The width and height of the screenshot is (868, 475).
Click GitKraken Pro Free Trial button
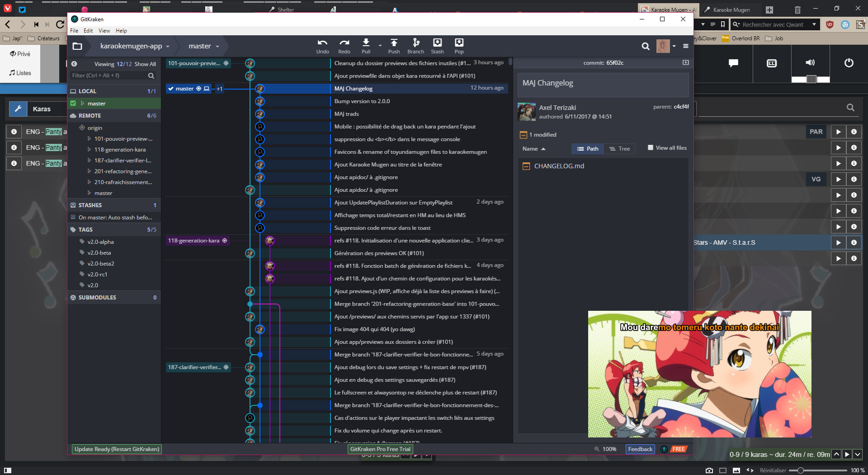pyautogui.click(x=380, y=449)
